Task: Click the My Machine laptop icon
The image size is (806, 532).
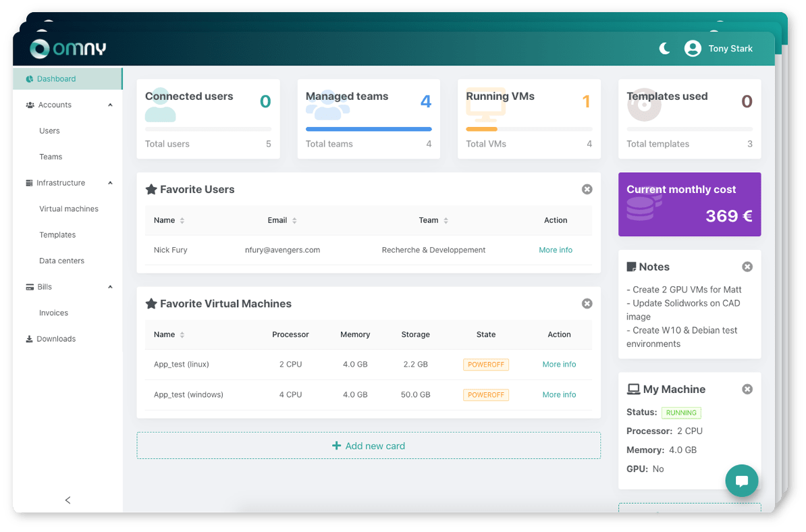Action: point(633,389)
